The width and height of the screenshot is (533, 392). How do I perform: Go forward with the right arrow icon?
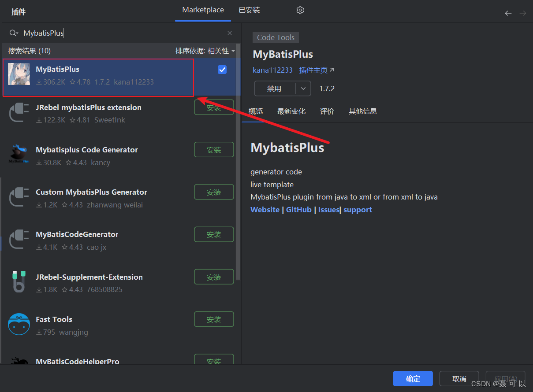(x=523, y=13)
